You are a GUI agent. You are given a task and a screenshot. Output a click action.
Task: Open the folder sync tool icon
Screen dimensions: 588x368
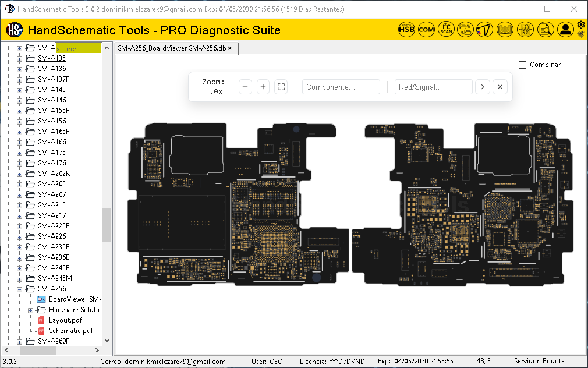[465, 29]
